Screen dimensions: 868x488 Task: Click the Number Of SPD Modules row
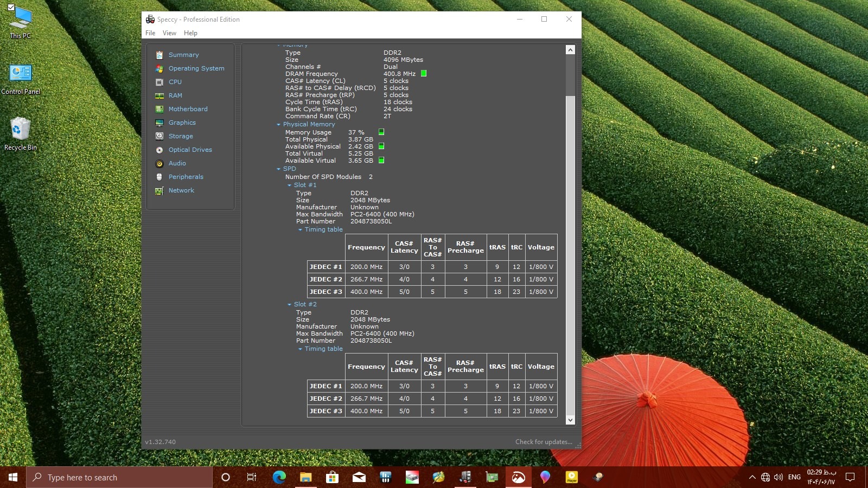pyautogui.click(x=329, y=177)
